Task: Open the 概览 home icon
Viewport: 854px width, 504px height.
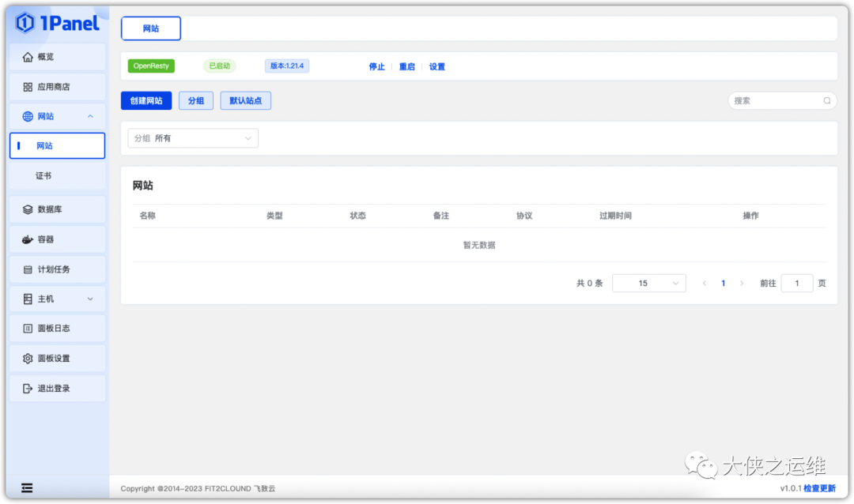Action: point(27,57)
